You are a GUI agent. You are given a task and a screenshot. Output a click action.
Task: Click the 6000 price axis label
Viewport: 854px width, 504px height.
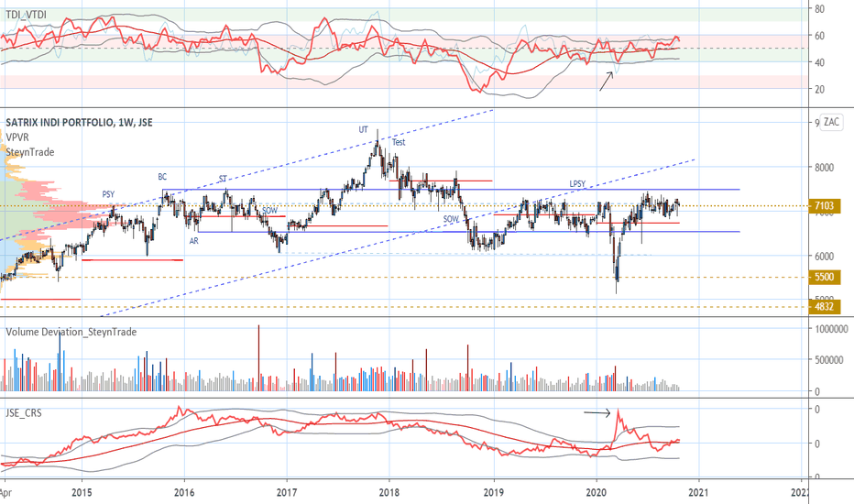click(x=824, y=256)
